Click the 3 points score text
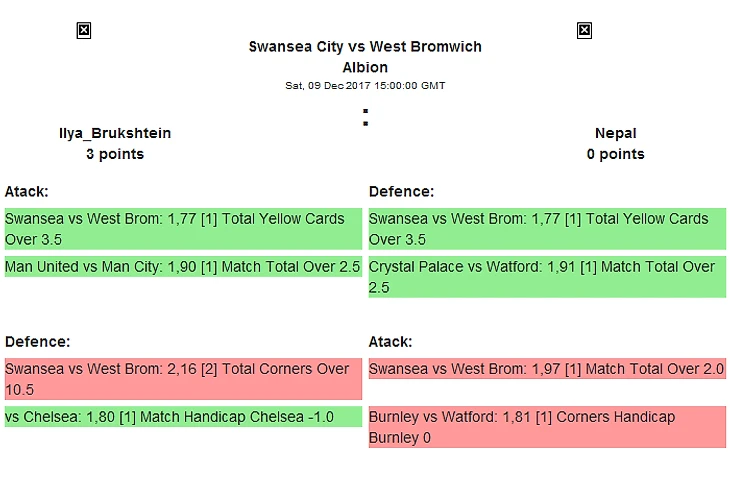 [x=115, y=154]
